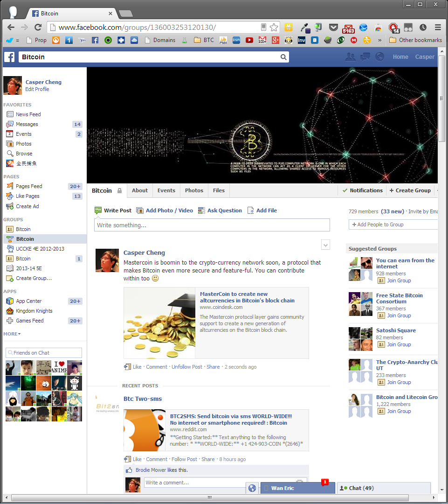Open the Pocket extension icon

click(x=333, y=28)
